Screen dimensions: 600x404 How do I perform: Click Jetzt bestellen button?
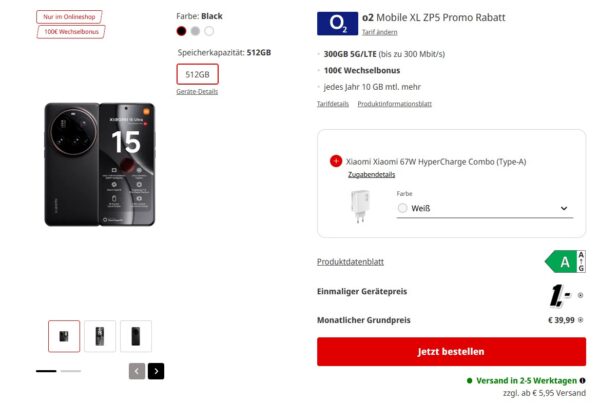tap(452, 352)
